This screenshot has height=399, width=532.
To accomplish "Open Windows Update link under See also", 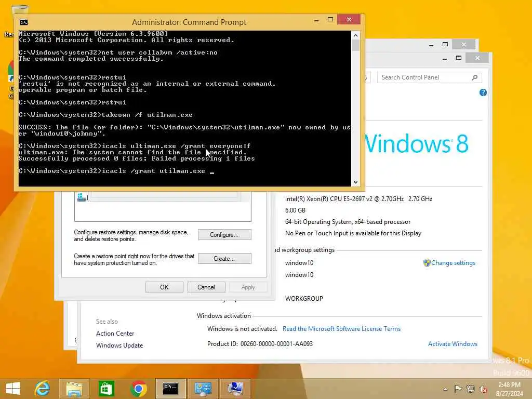I will click(x=119, y=345).
